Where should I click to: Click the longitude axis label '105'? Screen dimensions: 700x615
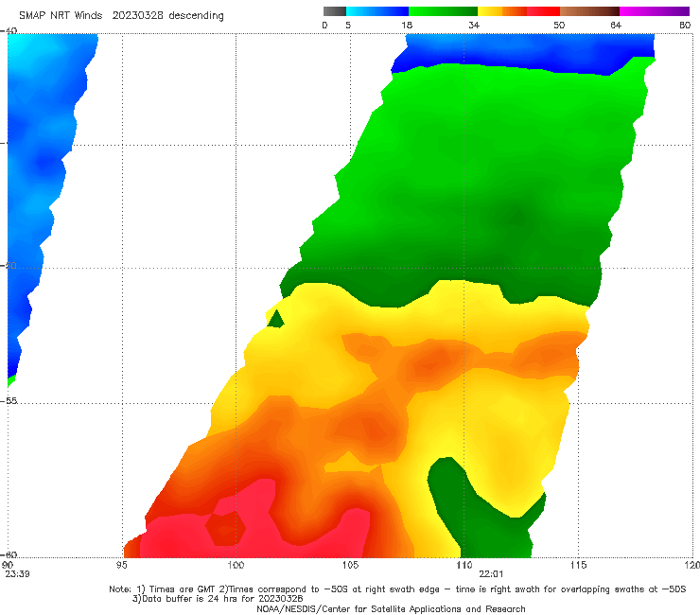[350, 565]
